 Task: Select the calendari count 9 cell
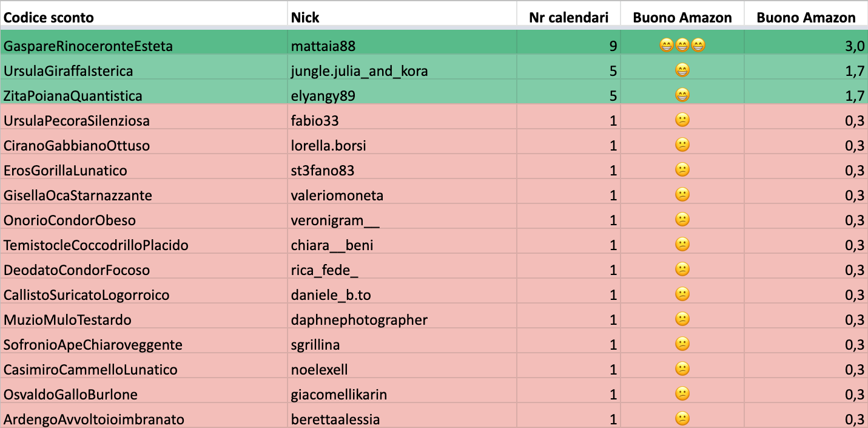pos(569,46)
